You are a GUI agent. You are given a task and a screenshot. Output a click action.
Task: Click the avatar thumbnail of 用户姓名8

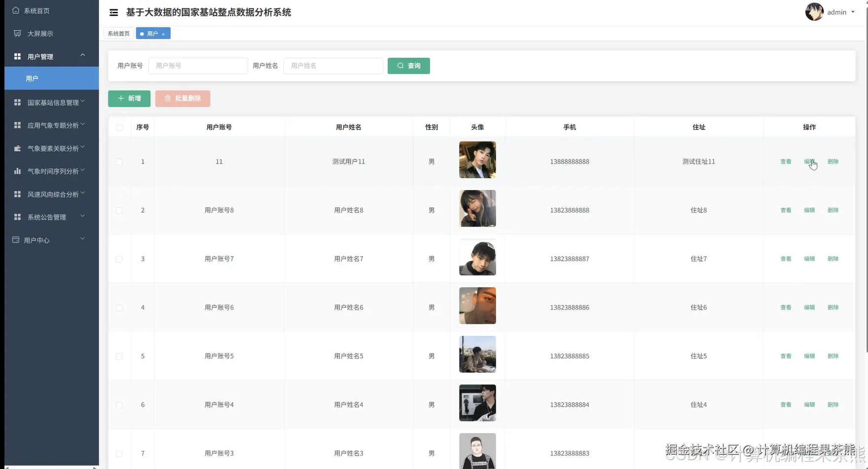[477, 208]
